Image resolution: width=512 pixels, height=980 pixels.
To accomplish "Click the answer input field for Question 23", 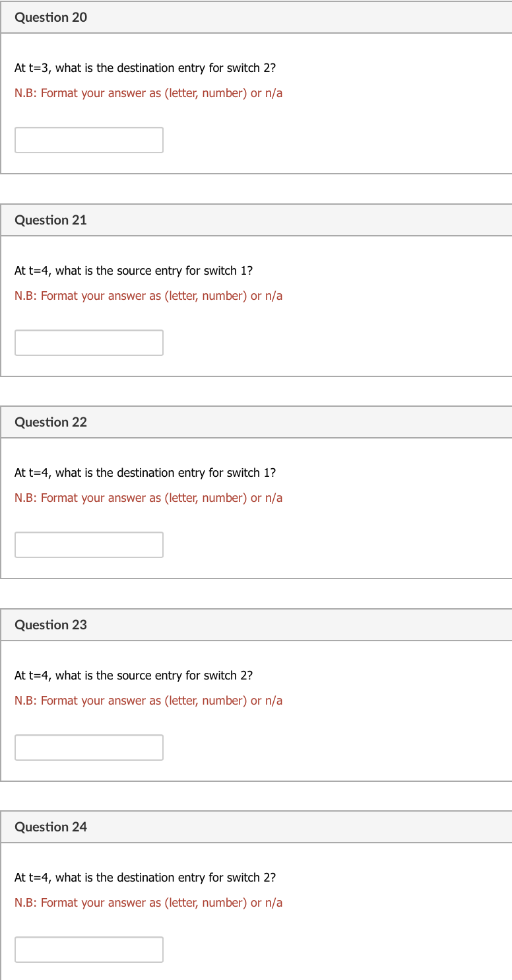I will 89,747.
